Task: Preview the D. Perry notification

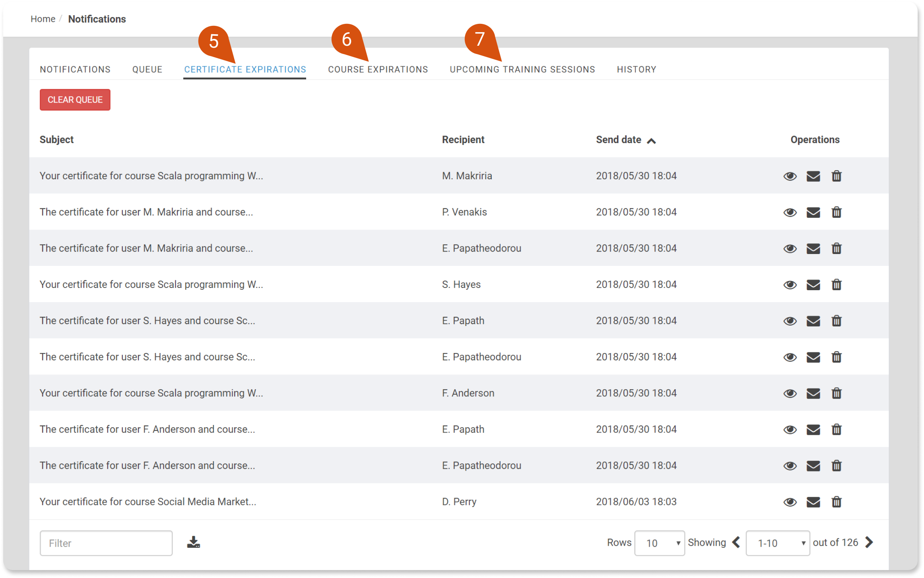Action: pos(790,502)
